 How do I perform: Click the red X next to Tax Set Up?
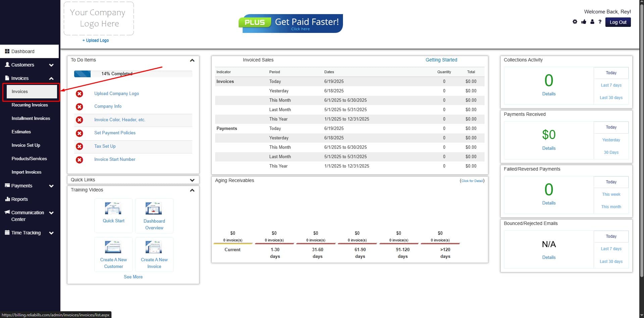80,146
